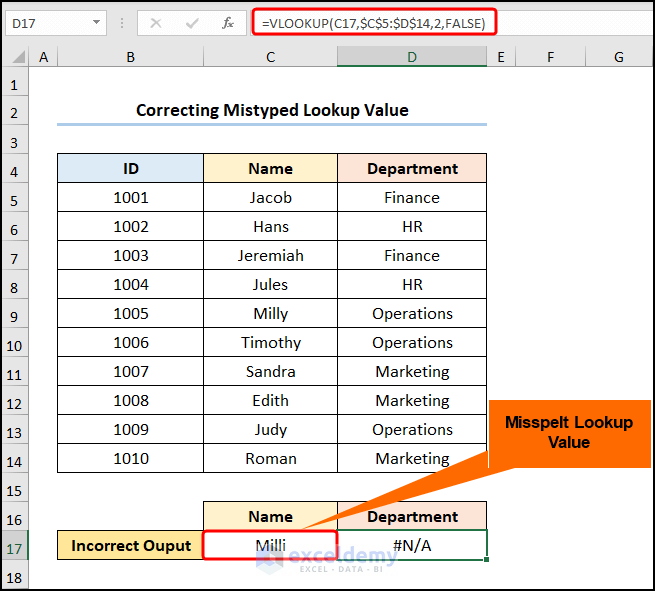Select cell containing 1006
The image size is (655, 591).
point(130,342)
